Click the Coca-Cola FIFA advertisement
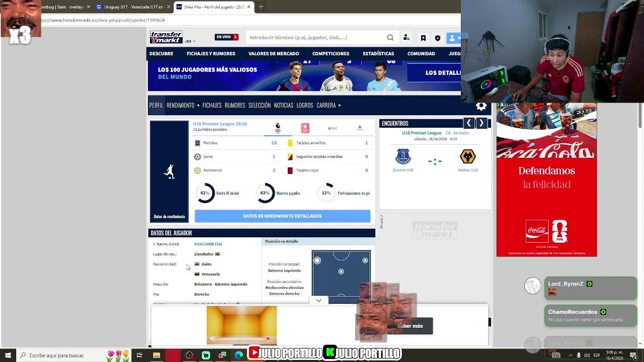The height and width of the screenshot is (362, 644). (x=546, y=180)
